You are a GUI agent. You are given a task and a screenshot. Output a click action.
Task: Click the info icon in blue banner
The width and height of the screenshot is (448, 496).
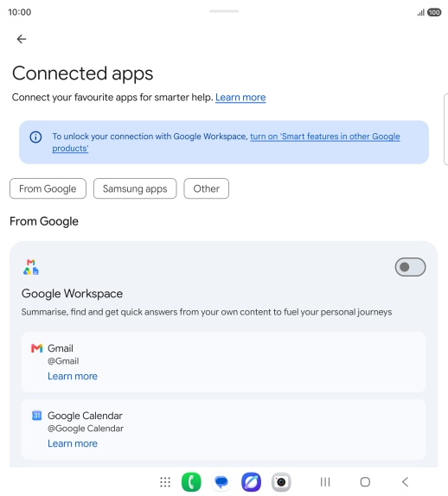35,137
